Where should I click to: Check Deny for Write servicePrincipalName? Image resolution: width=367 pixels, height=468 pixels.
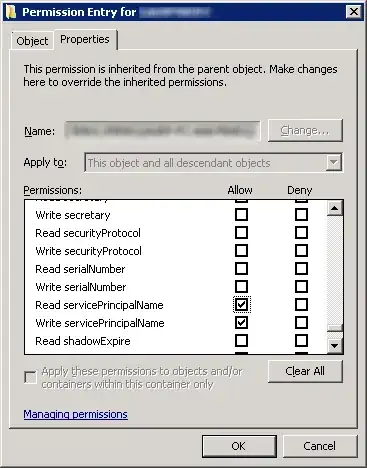click(301, 322)
